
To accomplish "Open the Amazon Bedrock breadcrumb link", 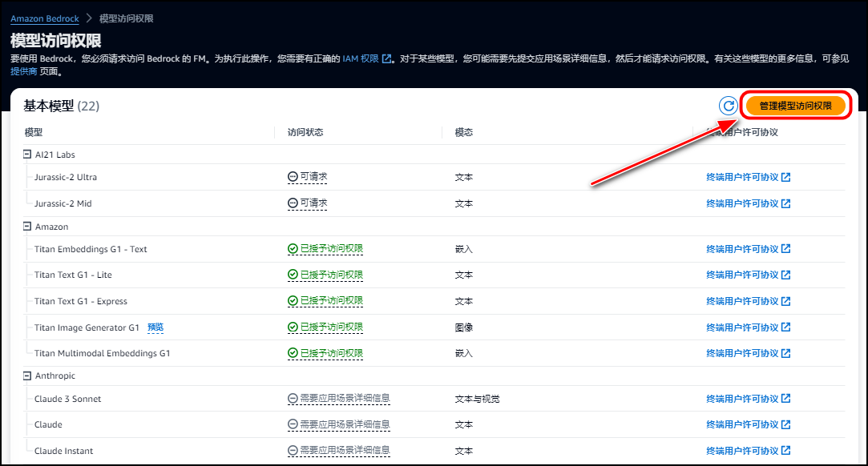I will pyautogui.click(x=45, y=18).
